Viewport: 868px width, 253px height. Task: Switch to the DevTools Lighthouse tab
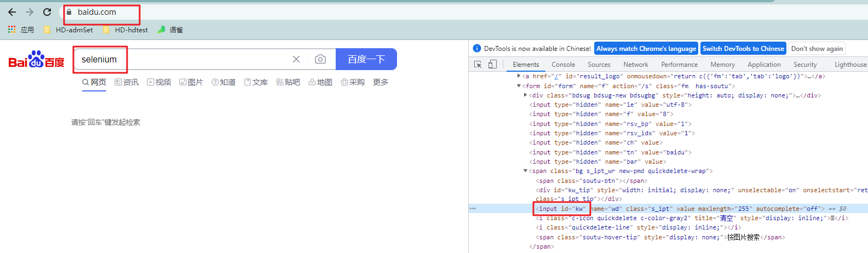tap(850, 65)
